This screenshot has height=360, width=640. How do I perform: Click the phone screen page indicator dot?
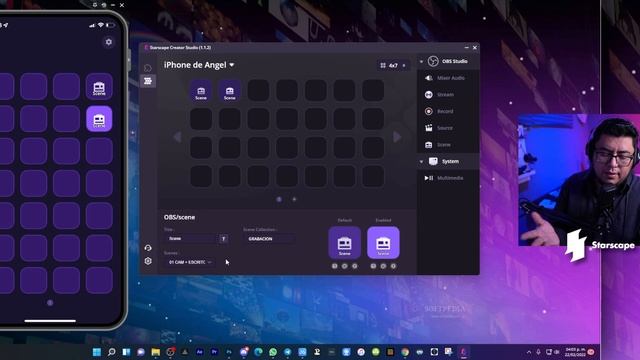(x=50, y=303)
